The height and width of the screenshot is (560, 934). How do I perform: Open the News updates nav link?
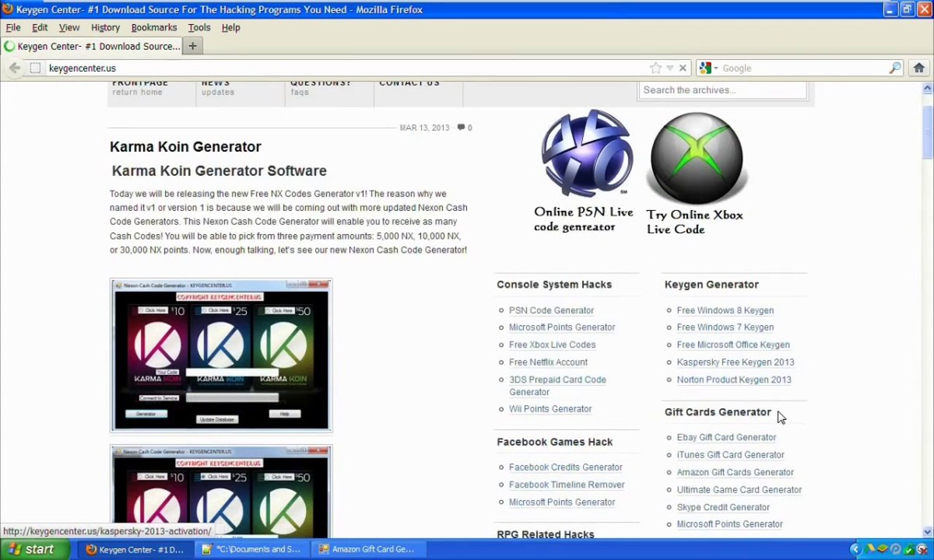click(217, 87)
